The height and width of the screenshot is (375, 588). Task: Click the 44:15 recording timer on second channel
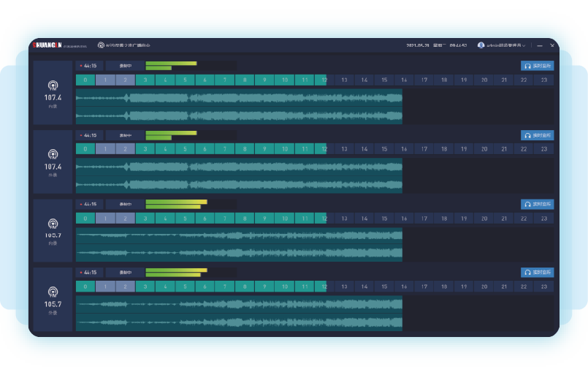click(x=89, y=135)
